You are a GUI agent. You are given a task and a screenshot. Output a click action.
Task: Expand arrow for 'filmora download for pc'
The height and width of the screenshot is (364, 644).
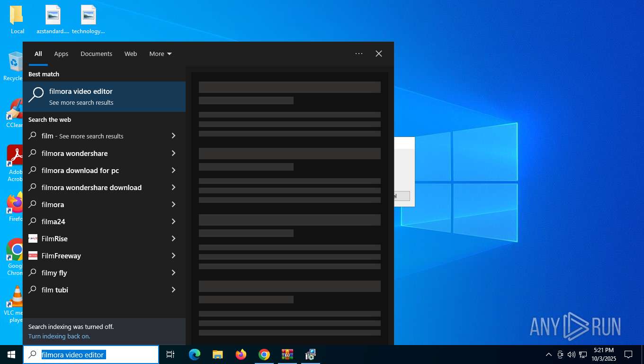tap(174, 170)
